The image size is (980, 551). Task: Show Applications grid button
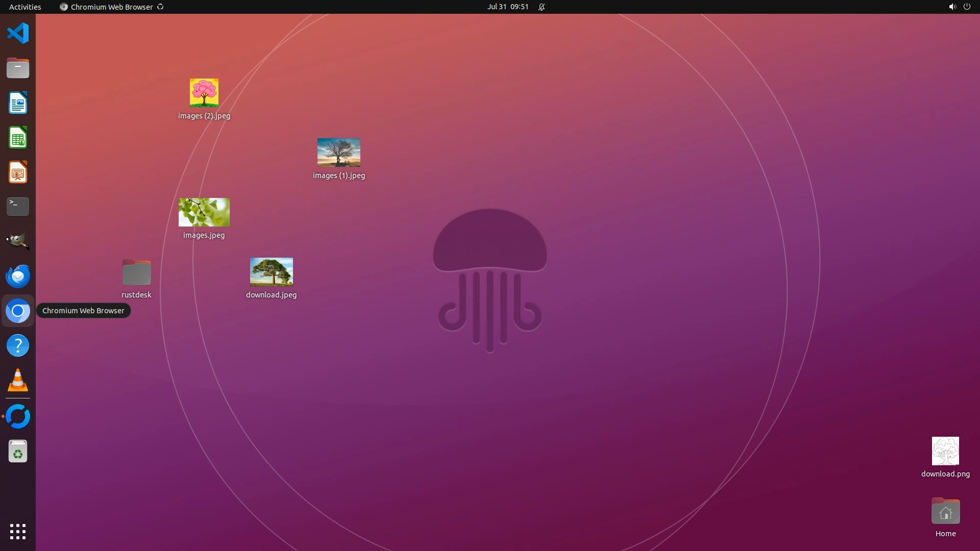[x=18, y=532]
